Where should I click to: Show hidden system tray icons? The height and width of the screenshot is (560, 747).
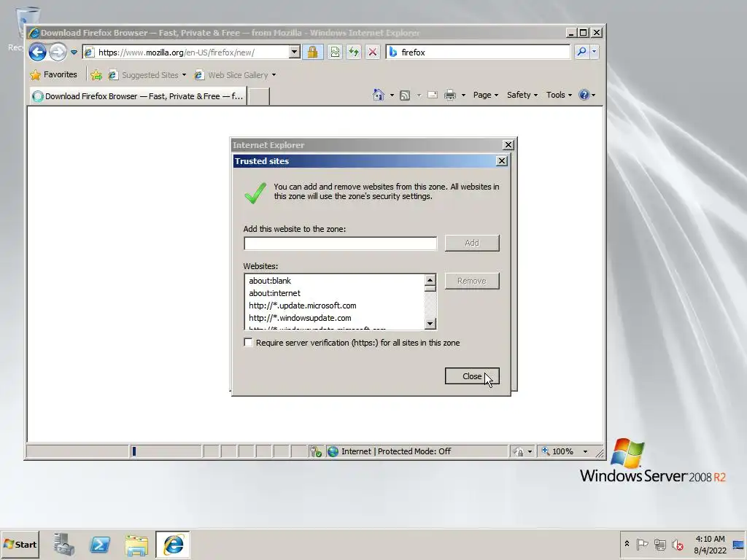coord(627,544)
